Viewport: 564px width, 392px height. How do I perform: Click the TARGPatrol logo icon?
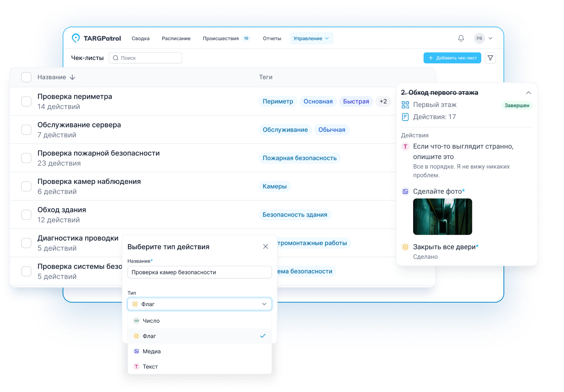point(76,38)
